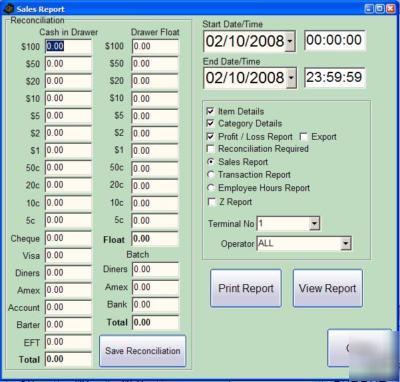Click the Sales Report title bar app icon
Screen dimensions: 400x382
(x=8, y=9)
